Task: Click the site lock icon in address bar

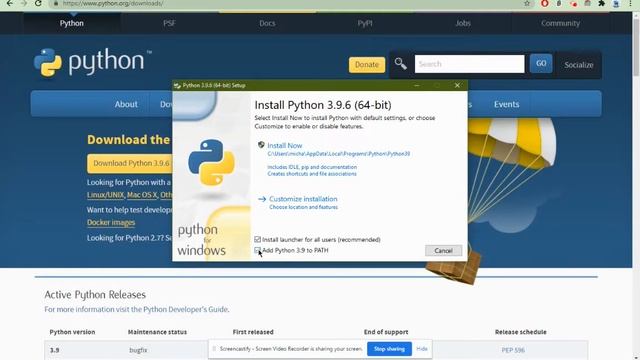Action: (x=56, y=3)
